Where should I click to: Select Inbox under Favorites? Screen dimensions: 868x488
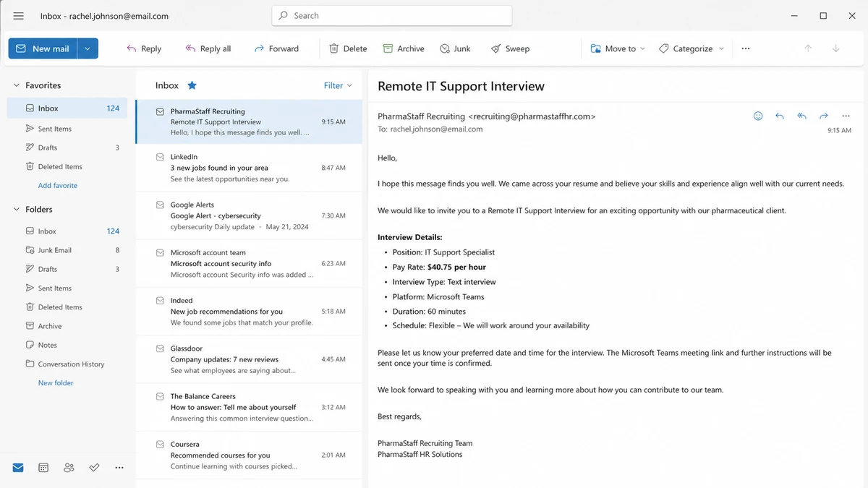pyautogui.click(x=67, y=108)
